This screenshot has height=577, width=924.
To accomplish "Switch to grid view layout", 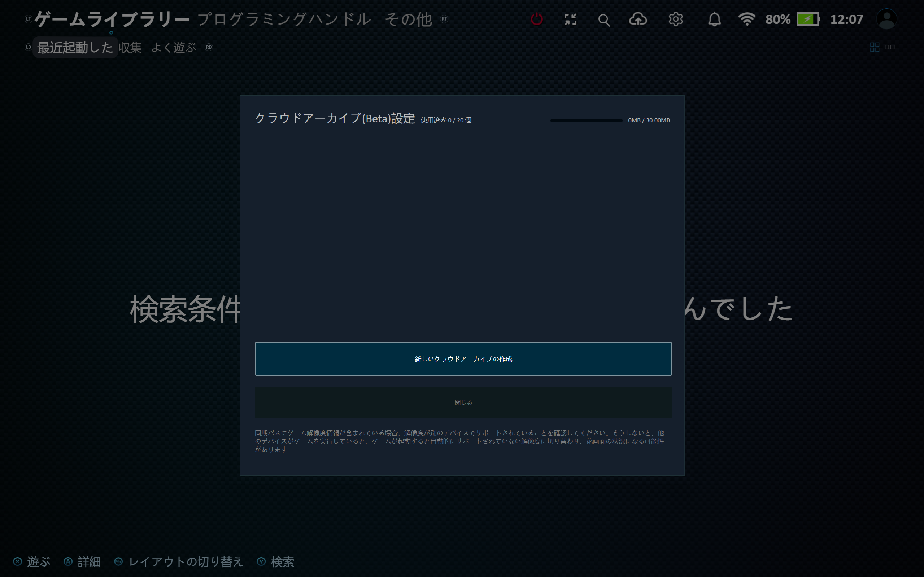I will click(x=874, y=47).
